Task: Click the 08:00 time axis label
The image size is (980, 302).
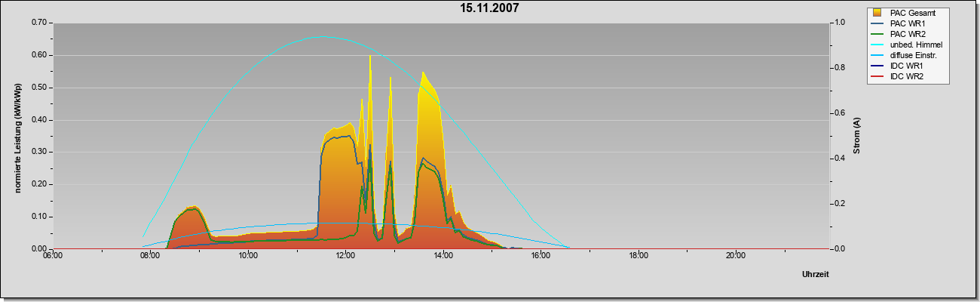Action: 150,255
